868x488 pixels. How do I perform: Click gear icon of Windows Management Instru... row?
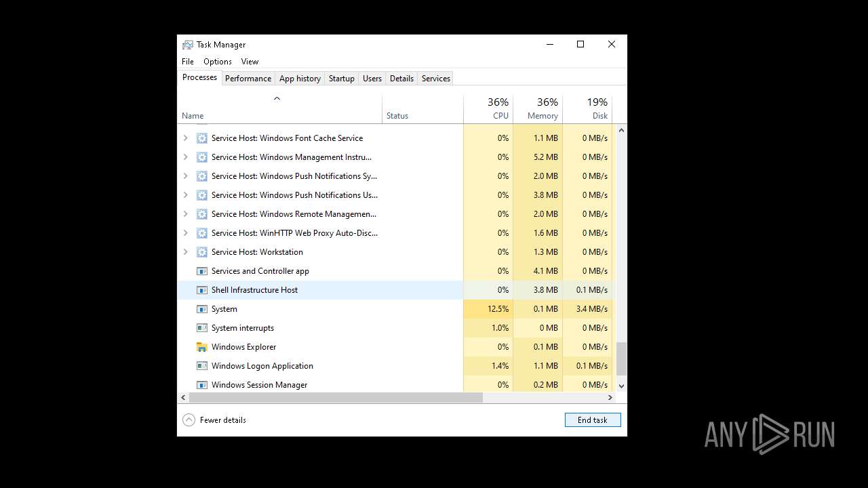pyautogui.click(x=201, y=157)
